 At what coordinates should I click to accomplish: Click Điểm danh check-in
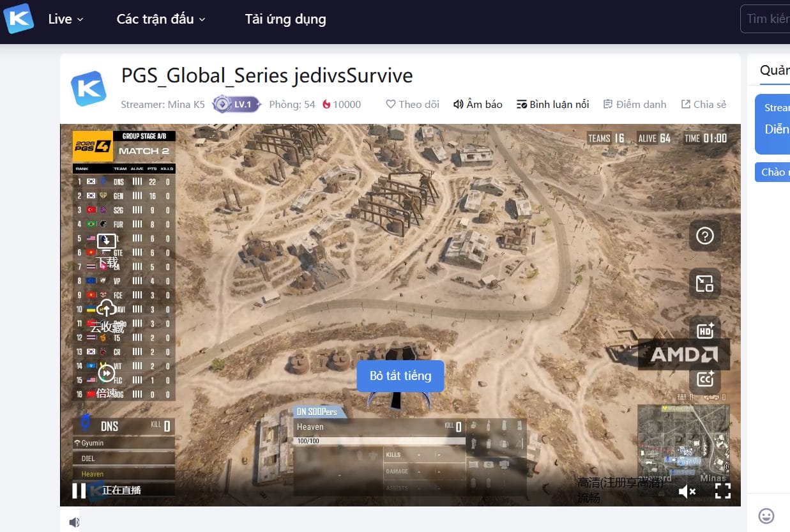click(x=635, y=104)
